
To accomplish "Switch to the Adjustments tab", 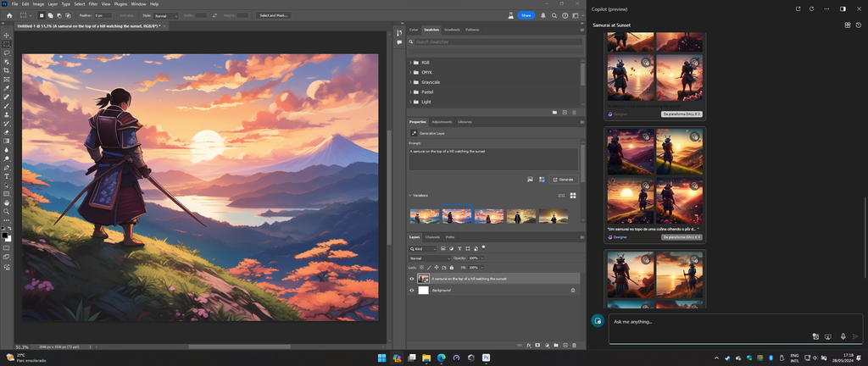I will [x=441, y=122].
